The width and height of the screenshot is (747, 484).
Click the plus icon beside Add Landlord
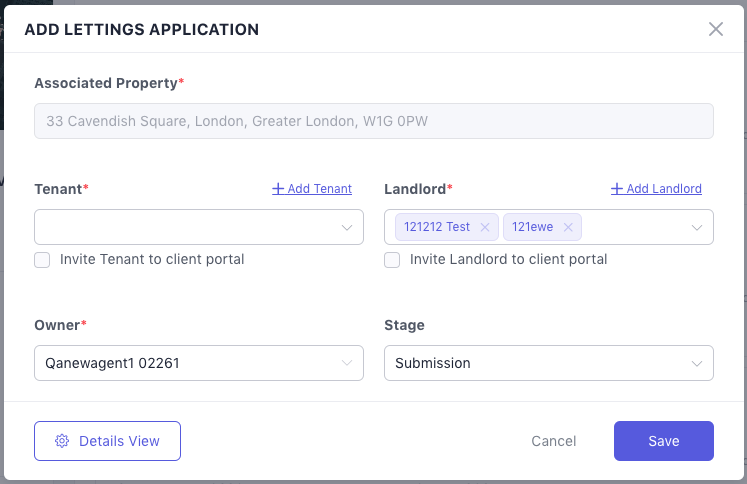pos(617,189)
